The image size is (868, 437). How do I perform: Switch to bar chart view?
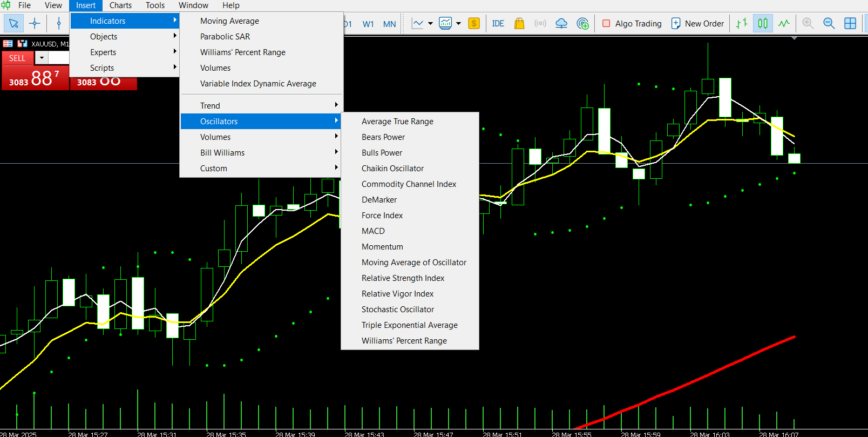click(742, 23)
